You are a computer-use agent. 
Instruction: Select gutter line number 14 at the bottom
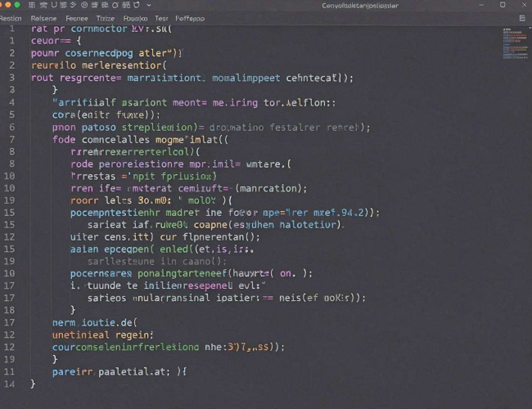[10, 384]
